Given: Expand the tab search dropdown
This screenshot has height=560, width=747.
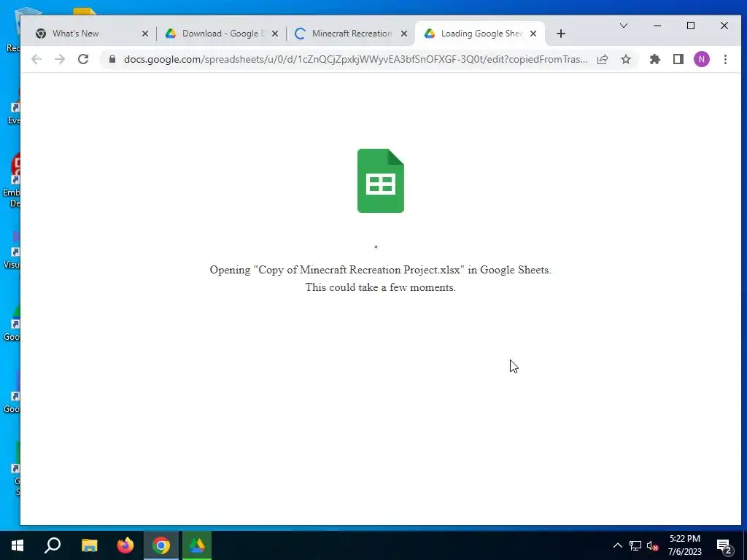Looking at the screenshot, I should (624, 26).
